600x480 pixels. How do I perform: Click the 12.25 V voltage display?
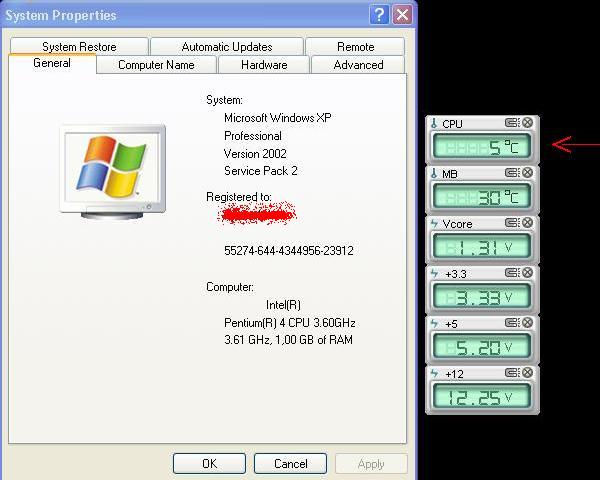click(482, 396)
